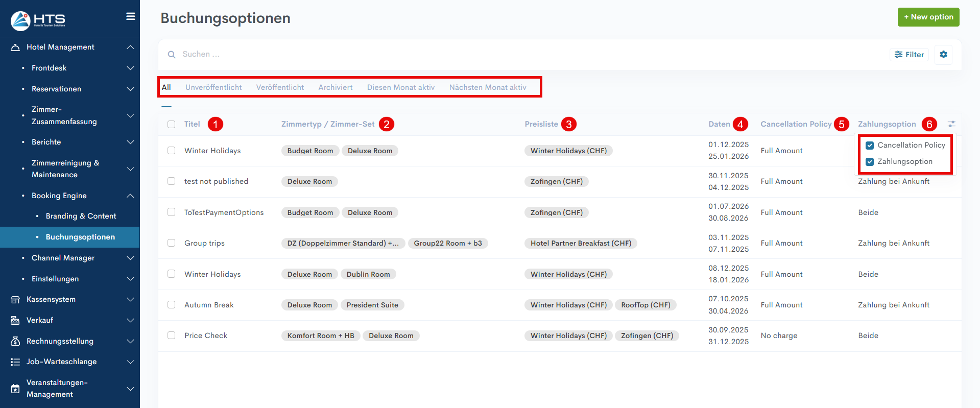Viewport: 980px width, 408px height.
Task: Tick the checkbox for Autumn Break row
Action: (x=172, y=305)
